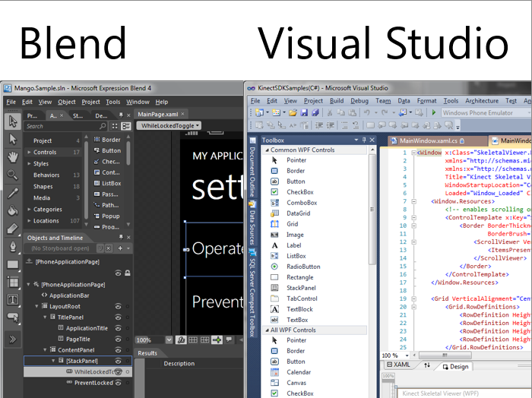Click code editor horizontal scrollbar

click(x=445, y=355)
